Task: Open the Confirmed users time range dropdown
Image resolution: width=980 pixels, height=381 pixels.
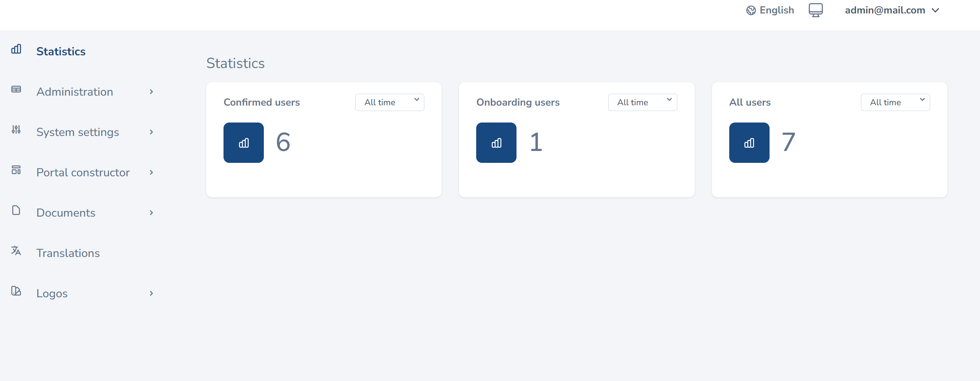Action: point(389,103)
